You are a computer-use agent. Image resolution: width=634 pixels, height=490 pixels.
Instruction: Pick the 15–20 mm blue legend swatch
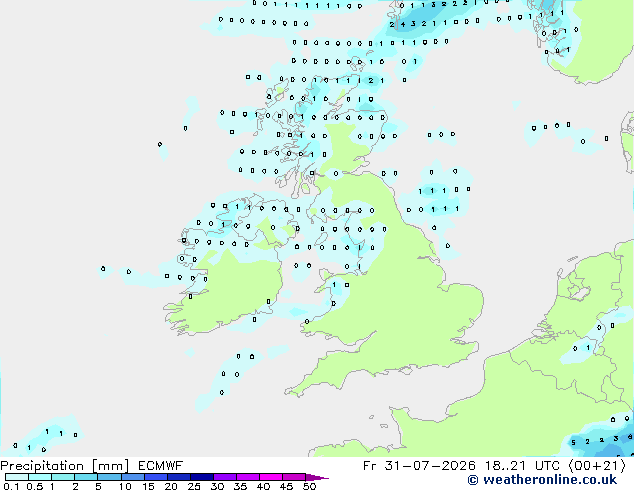155,477
